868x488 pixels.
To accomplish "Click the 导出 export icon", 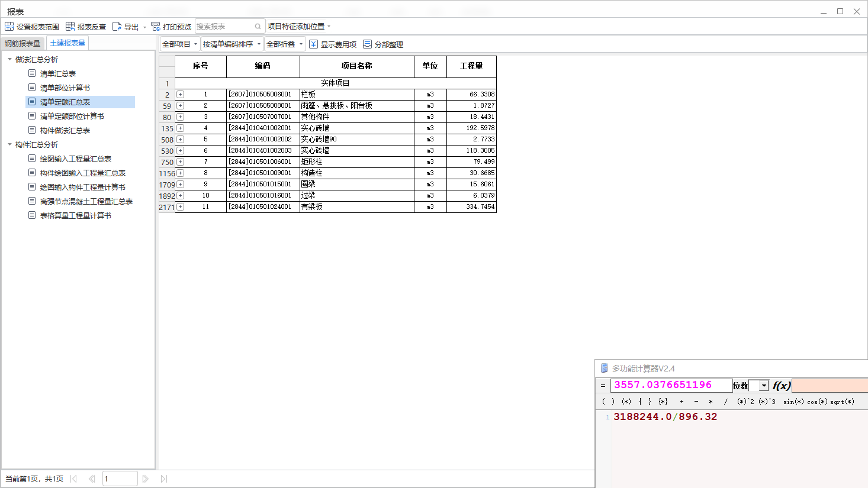I will 117,27.
